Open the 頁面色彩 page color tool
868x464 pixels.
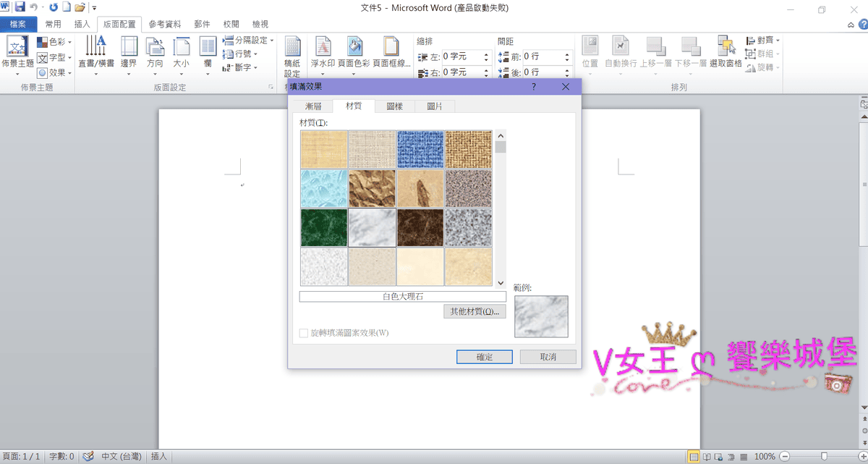[x=354, y=48]
